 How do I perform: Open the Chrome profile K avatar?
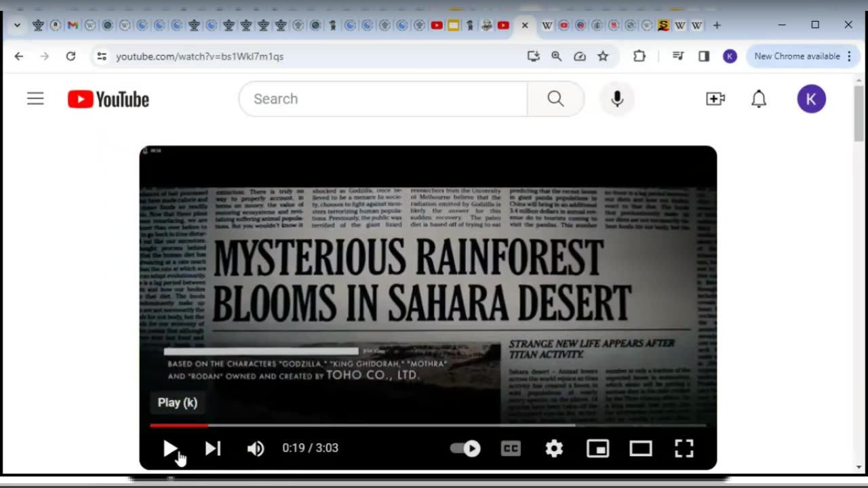tap(730, 56)
